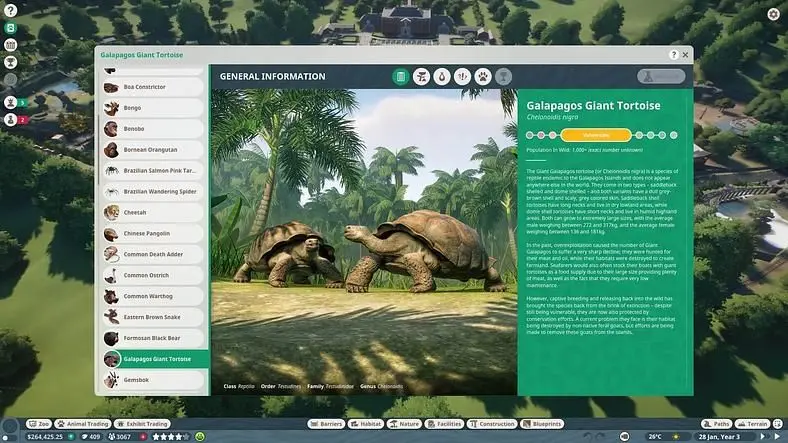Select Bonobo in animal list

(x=153, y=129)
